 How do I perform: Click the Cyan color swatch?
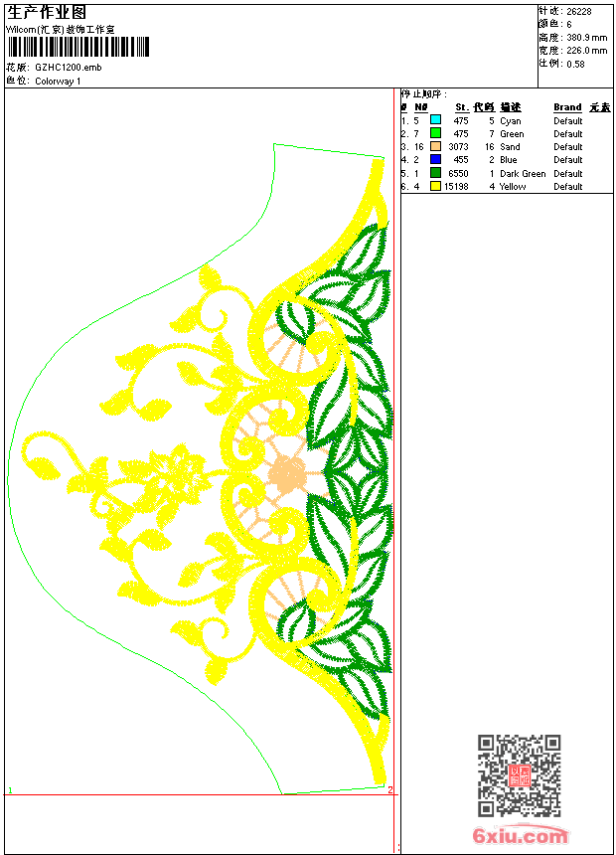(x=435, y=120)
